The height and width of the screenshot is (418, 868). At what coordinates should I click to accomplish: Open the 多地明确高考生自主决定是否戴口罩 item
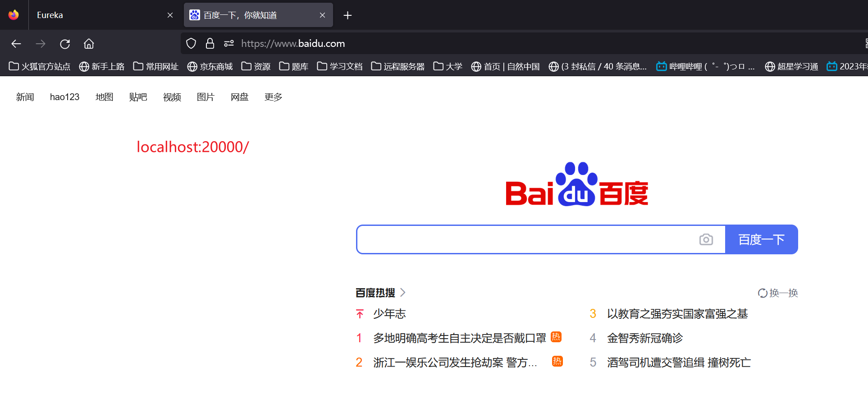[459, 338]
